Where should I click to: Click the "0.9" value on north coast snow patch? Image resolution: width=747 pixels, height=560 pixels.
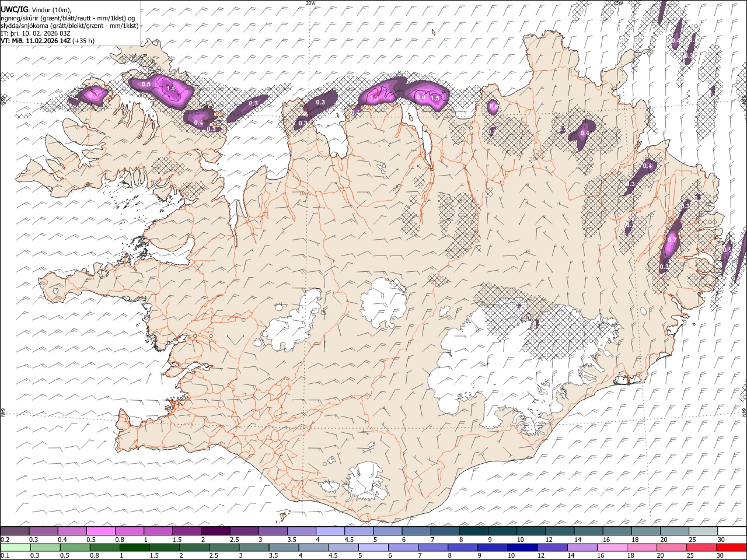pos(420,97)
